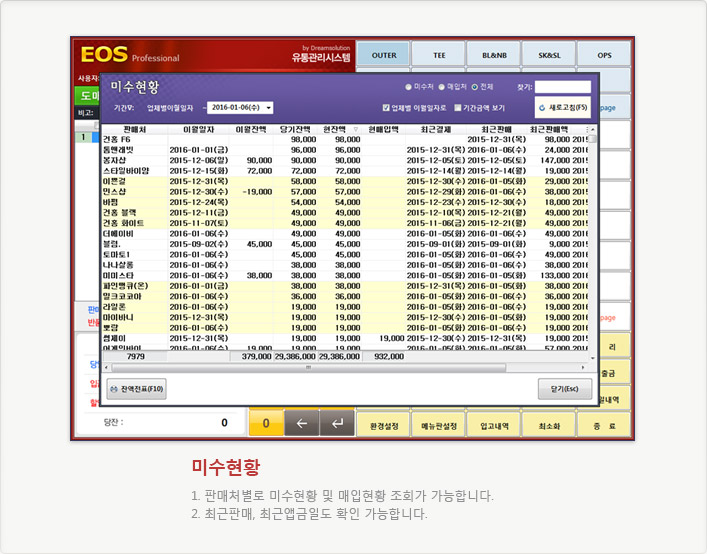Screen dimensions: 707x554
Task: Click -19,000 이월잔액 cell for 민스샵
Action: [x=252, y=192]
